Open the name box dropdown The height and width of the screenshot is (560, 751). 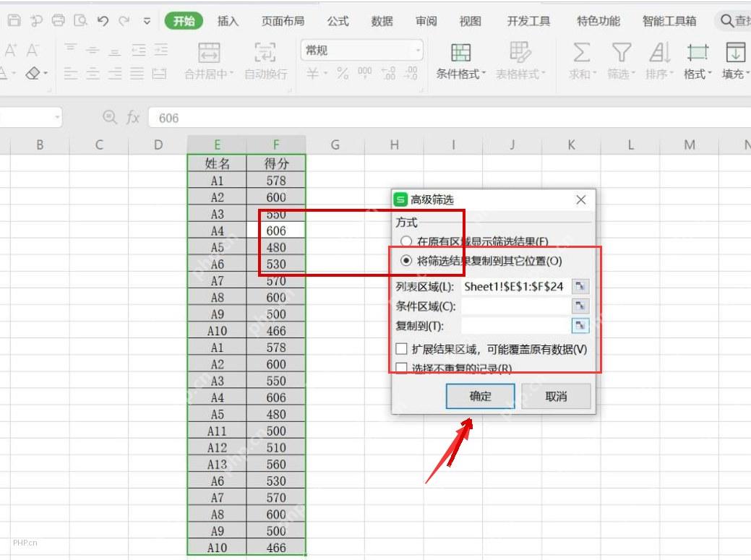[x=57, y=117]
